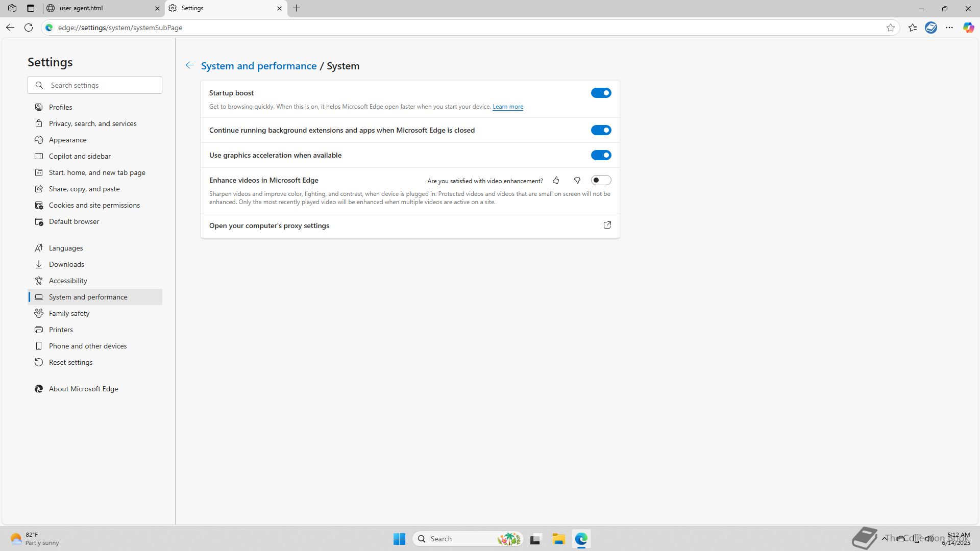Enable Enhance videos in Microsoft Edge toggle

point(601,180)
